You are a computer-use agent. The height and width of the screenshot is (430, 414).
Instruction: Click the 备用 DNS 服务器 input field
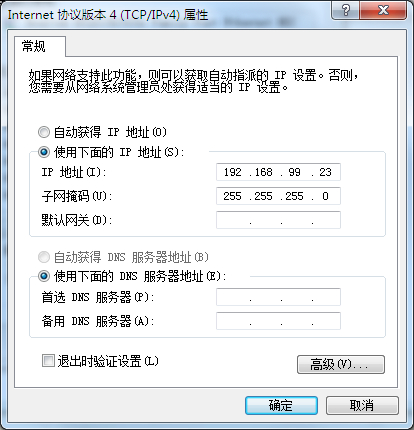(x=278, y=321)
